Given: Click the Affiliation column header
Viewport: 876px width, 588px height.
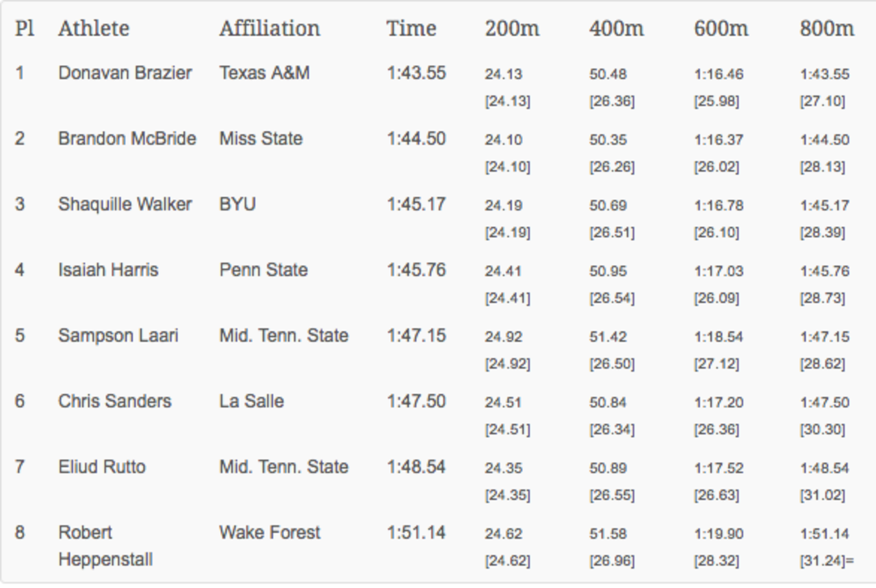Looking at the screenshot, I should (270, 28).
